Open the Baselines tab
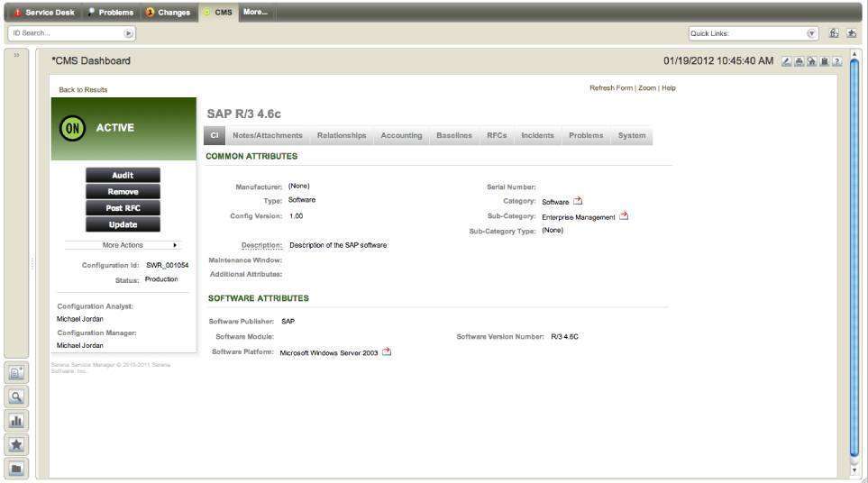This screenshot has height=483, width=868. pos(454,135)
